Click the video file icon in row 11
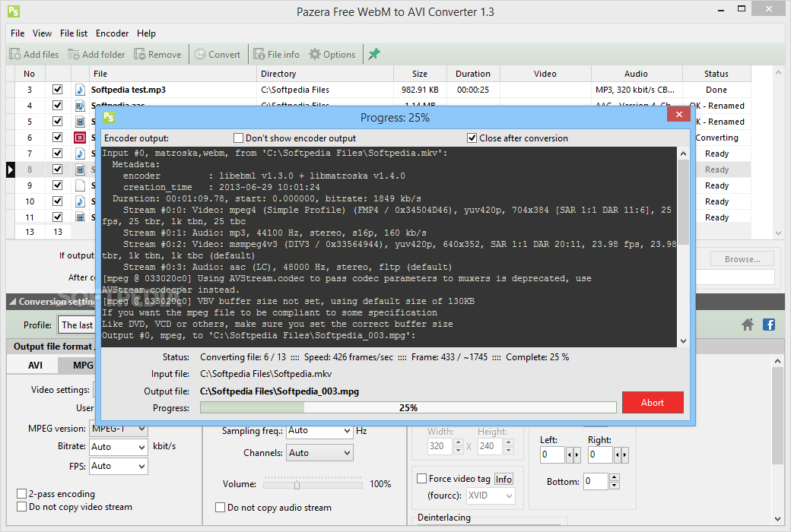This screenshot has width=791, height=532. coord(80,217)
